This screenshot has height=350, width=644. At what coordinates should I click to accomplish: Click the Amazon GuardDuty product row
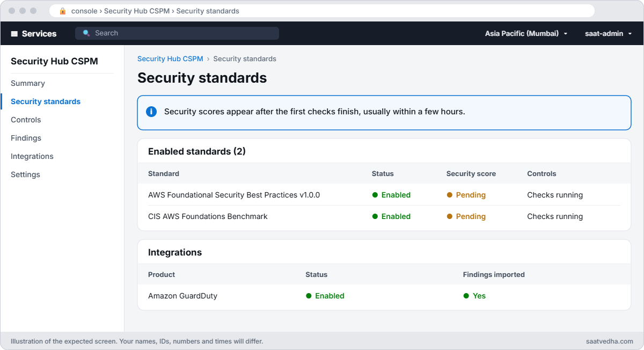click(x=384, y=296)
